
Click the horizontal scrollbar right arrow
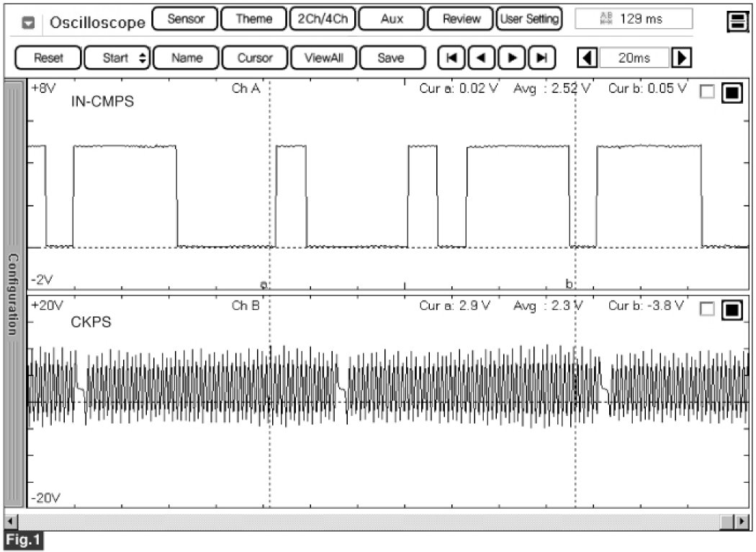pos(743,520)
